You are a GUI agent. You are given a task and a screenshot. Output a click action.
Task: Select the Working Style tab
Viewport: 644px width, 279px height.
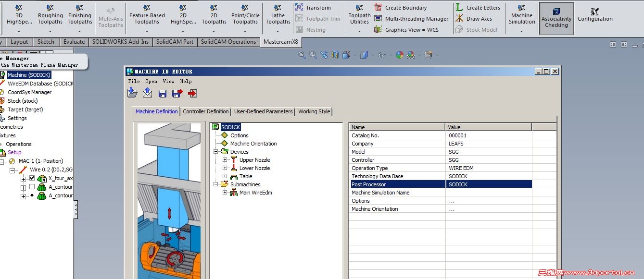point(314,111)
